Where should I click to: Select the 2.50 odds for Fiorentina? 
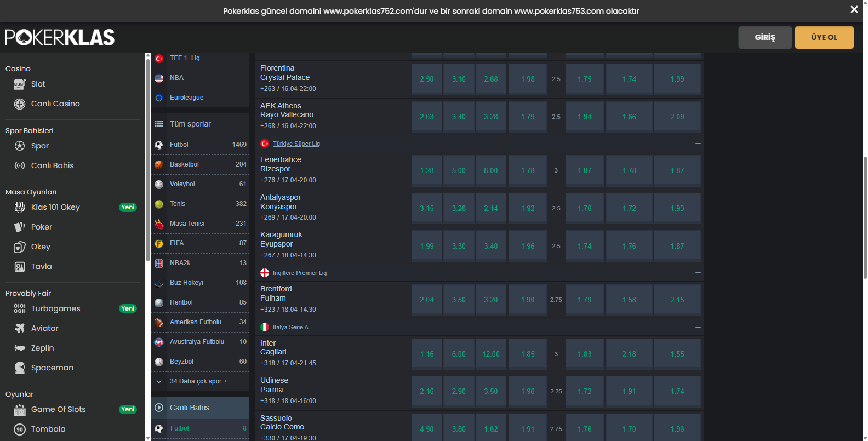click(427, 79)
